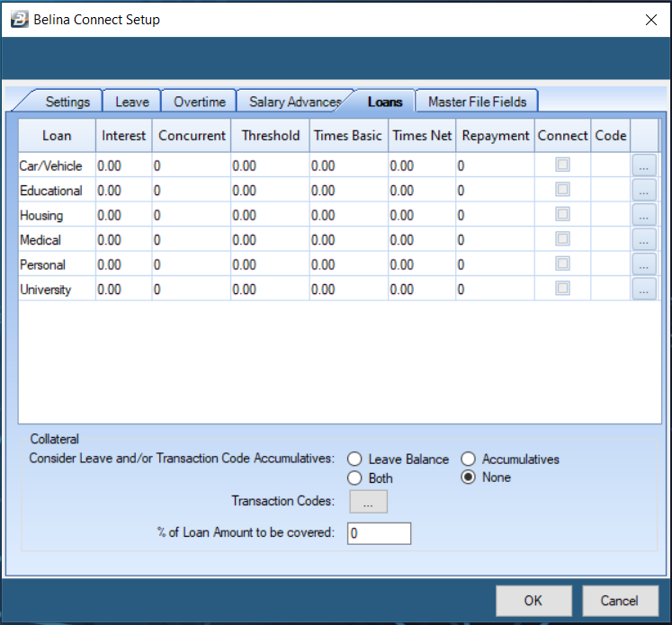The image size is (672, 625).
Task: Click the Connect column header
Action: click(x=562, y=136)
